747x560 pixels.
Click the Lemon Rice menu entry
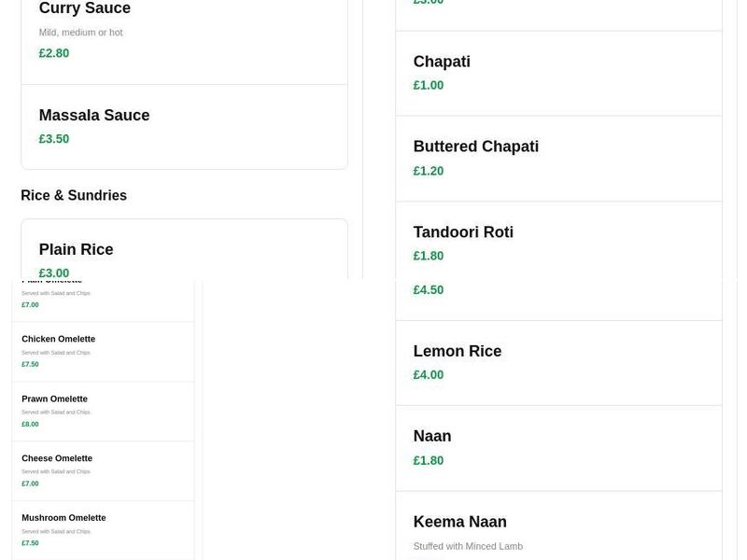click(x=458, y=351)
